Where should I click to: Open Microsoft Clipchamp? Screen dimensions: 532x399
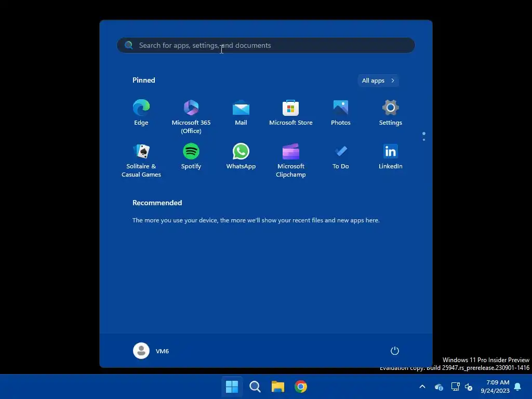(x=291, y=161)
